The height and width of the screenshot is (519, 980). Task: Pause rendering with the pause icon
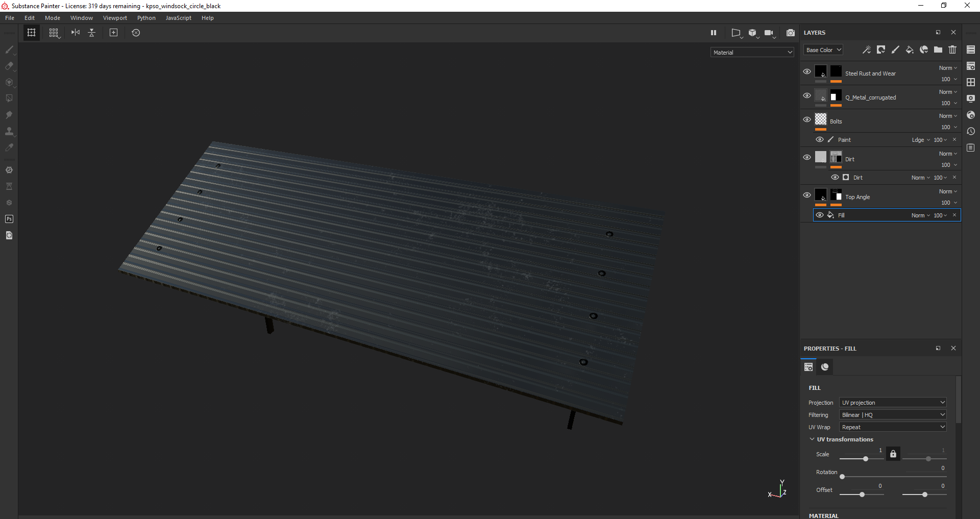coord(714,33)
